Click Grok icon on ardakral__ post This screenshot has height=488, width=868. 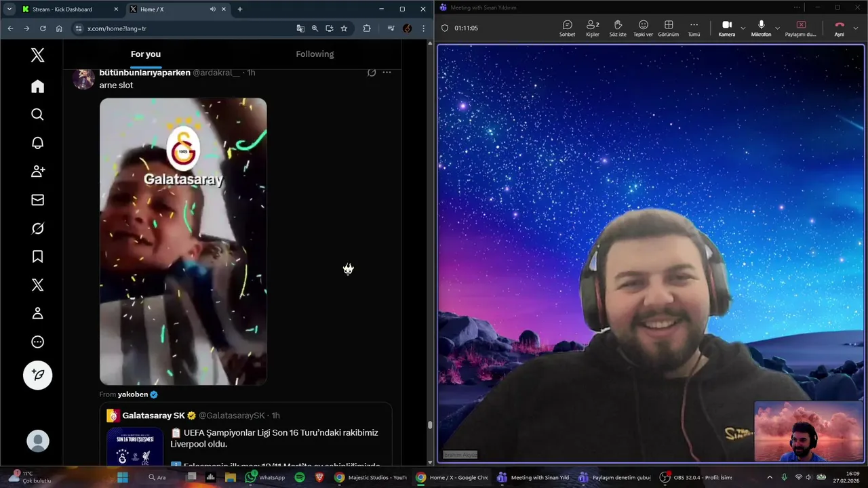pyautogui.click(x=372, y=73)
